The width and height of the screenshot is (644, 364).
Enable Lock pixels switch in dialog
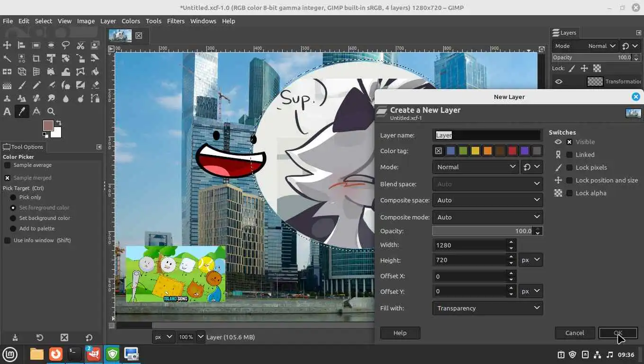point(570,167)
